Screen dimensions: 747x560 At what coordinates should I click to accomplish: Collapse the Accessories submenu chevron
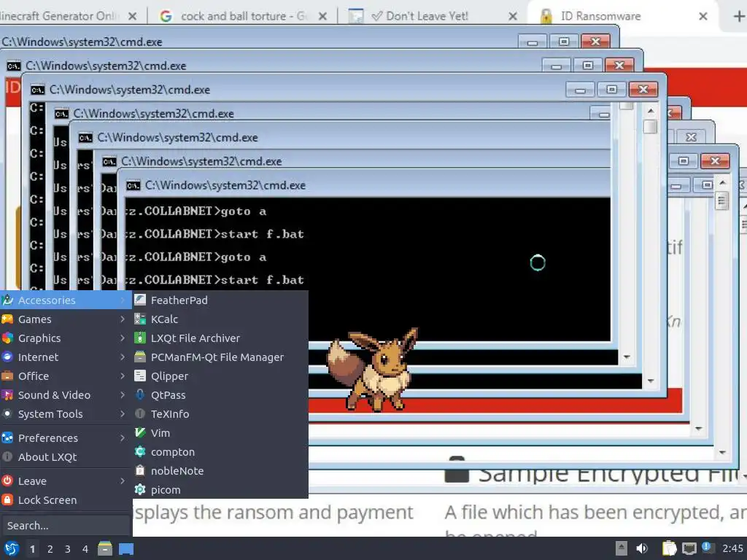123,300
